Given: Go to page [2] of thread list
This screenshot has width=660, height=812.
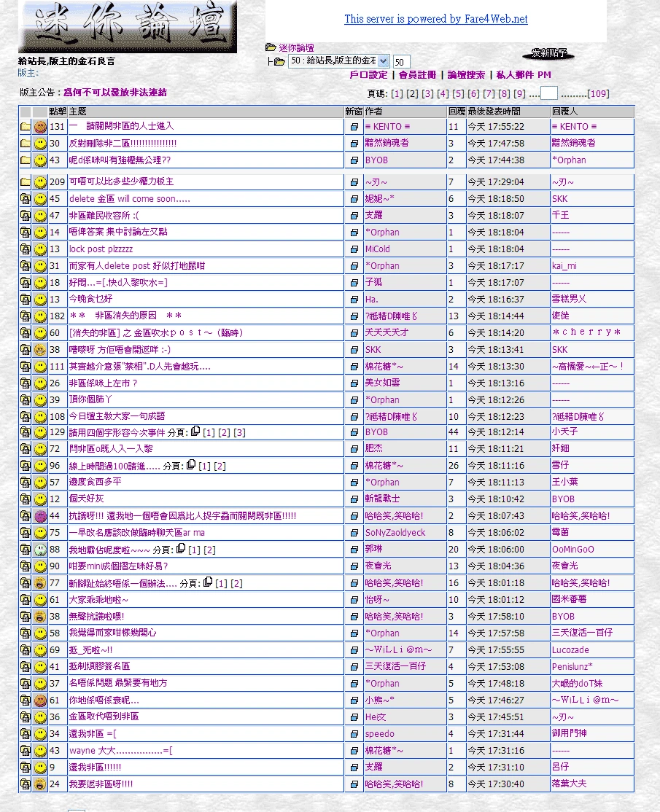Looking at the screenshot, I should tap(412, 94).
